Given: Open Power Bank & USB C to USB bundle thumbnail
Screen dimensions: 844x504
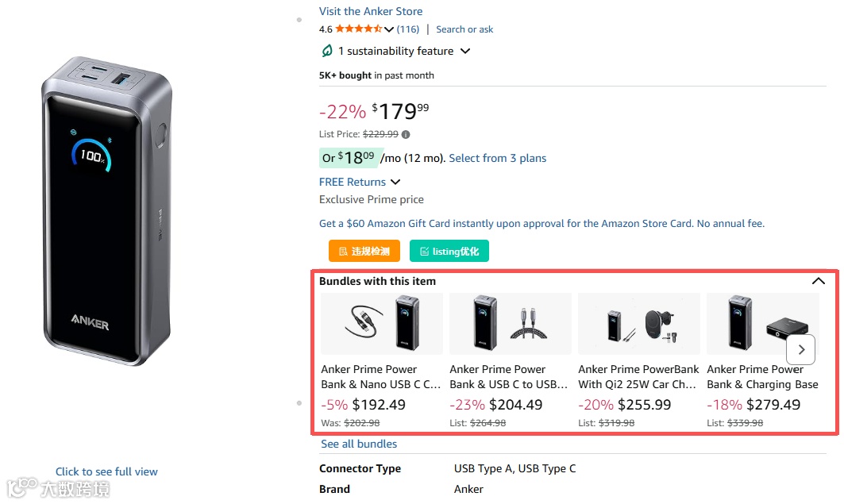Looking at the screenshot, I should pos(511,324).
